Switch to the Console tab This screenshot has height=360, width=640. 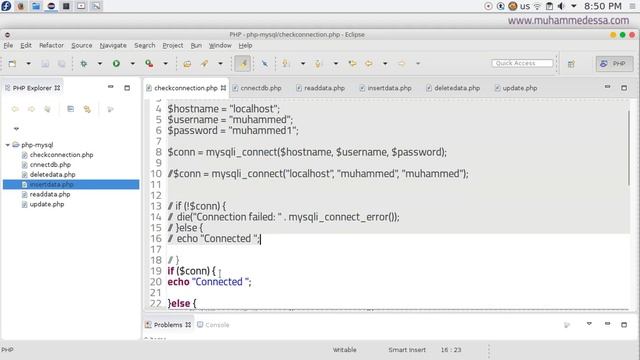point(213,325)
